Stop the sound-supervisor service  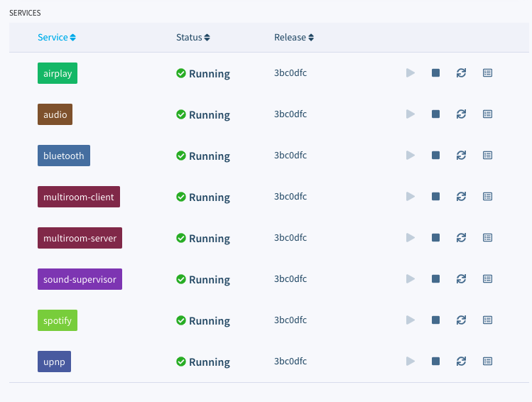pos(435,279)
